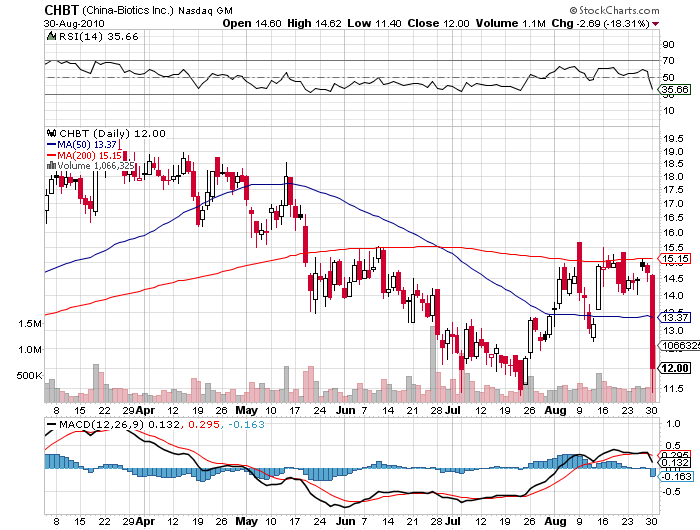
Task: Click the red down-arrow change indicator
Action: click(x=655, y=24)
